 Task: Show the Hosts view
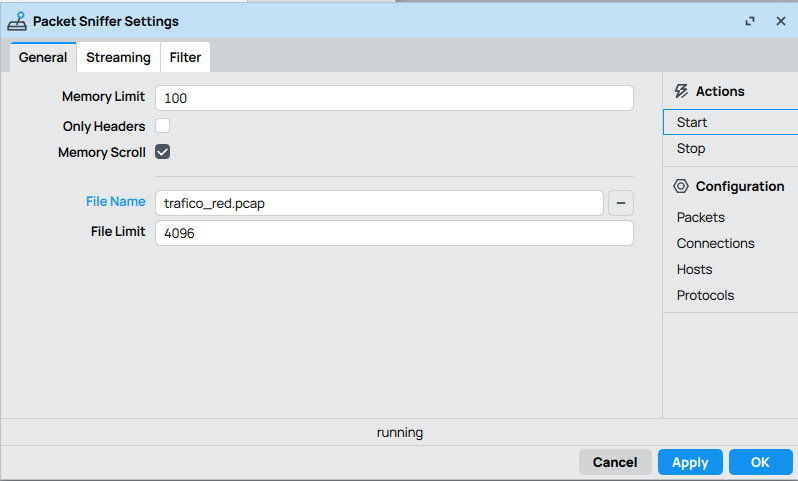pyautogui.click(x=694, y=269)
